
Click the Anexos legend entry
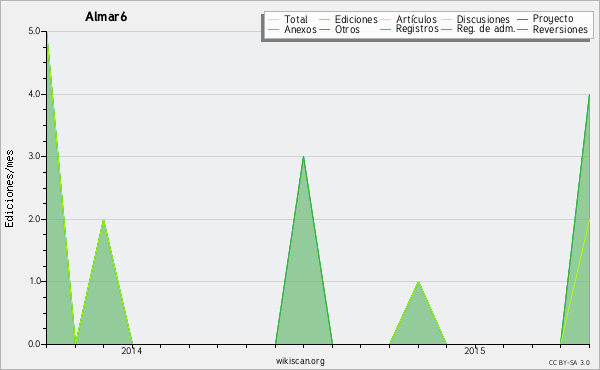coord(293,29)
